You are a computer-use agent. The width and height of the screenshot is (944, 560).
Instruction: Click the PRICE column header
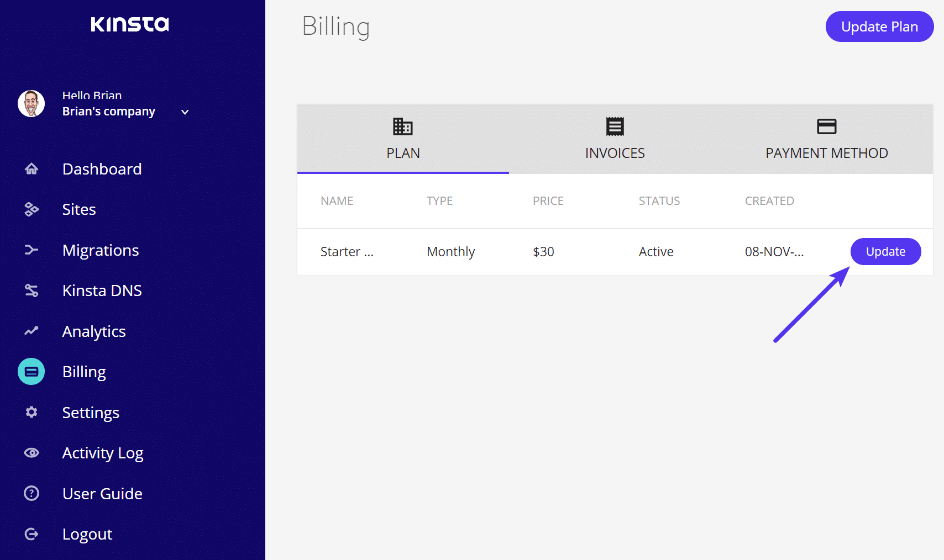click(x=548, y=201)
